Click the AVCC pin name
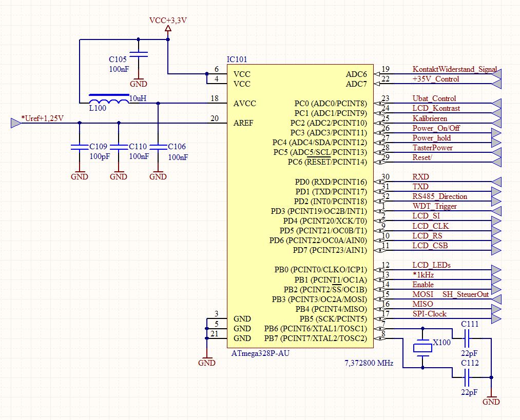The height and width of the screenshot is (420, 520). point(245,104)
